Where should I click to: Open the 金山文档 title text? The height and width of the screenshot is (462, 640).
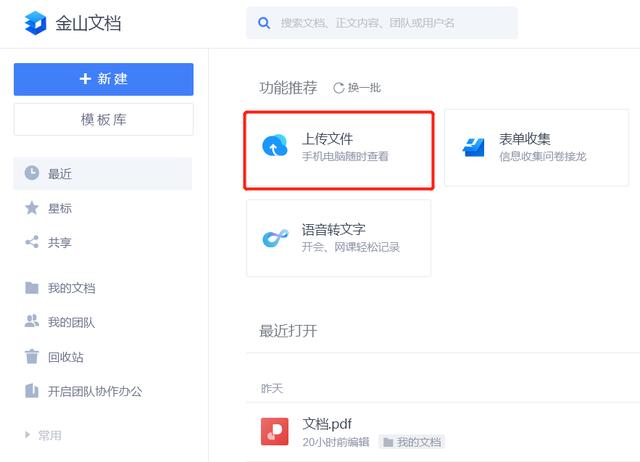[x=88, y=23]
